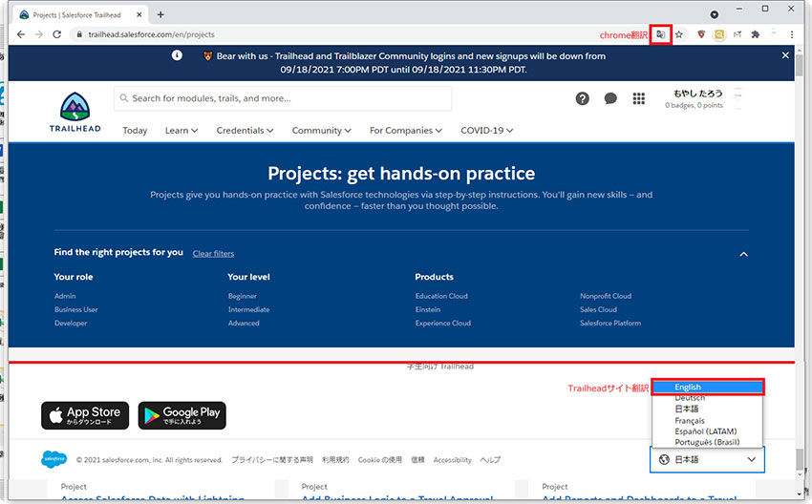Go back to previous page
This screenshot has width=812, height=504.
point(21,34)
